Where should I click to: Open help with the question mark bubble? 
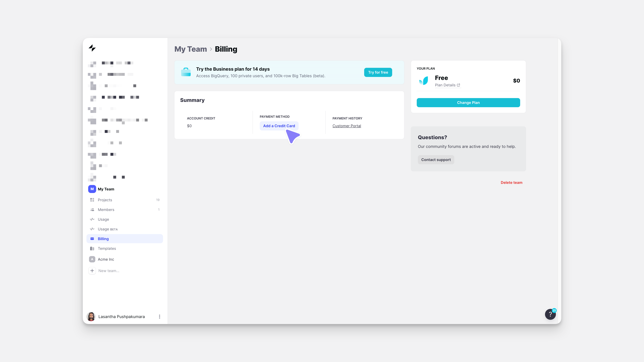(x=550, y=314)
